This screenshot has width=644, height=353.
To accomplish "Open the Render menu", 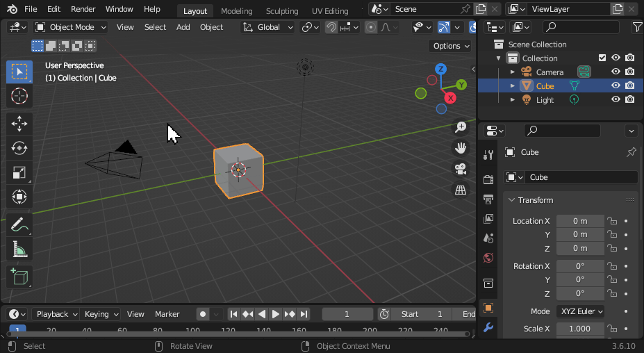I will coord(83,9).
